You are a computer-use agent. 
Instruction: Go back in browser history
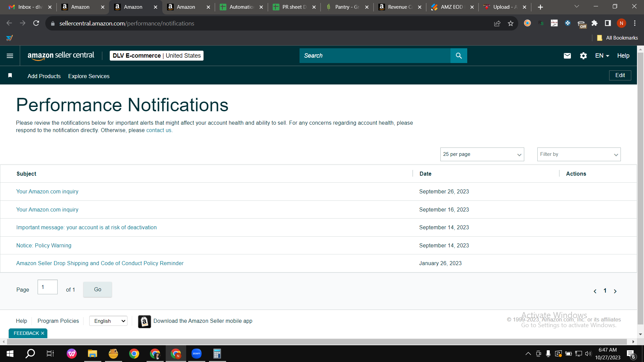tap(9, 23)
